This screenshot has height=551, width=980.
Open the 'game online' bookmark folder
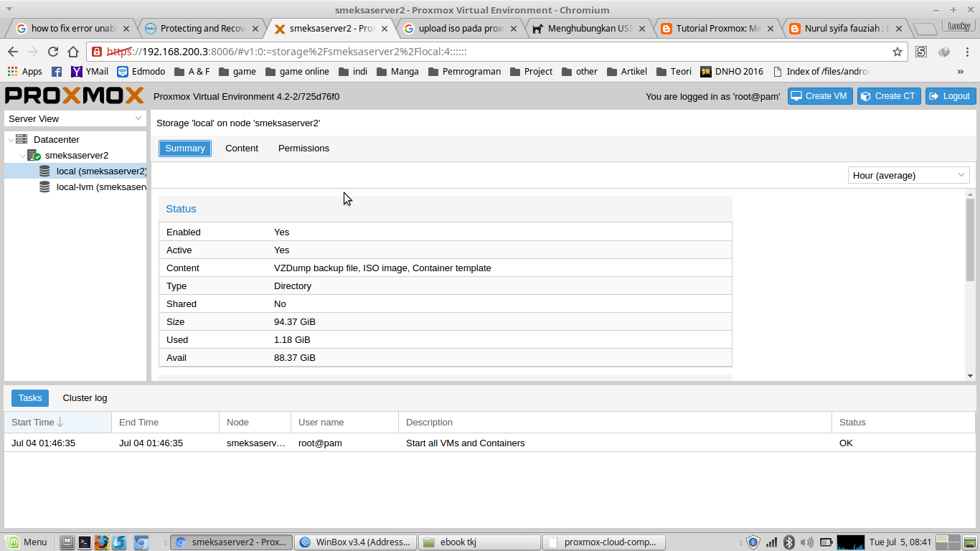click(297, 71)
